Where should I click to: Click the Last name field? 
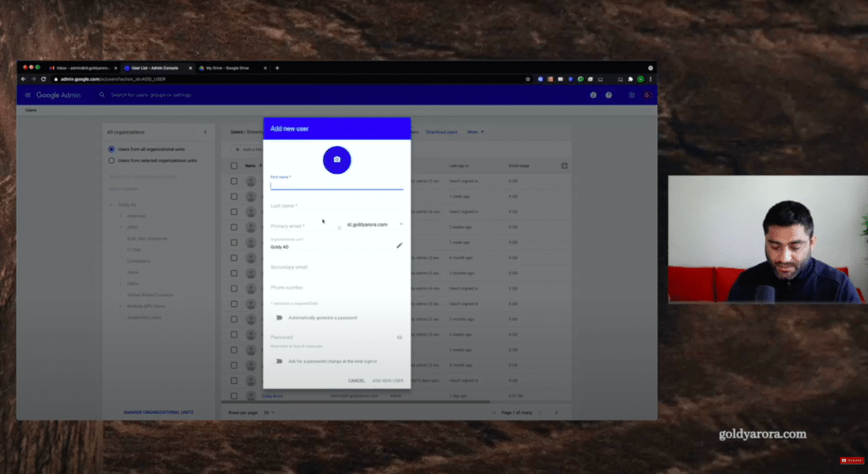336,206
